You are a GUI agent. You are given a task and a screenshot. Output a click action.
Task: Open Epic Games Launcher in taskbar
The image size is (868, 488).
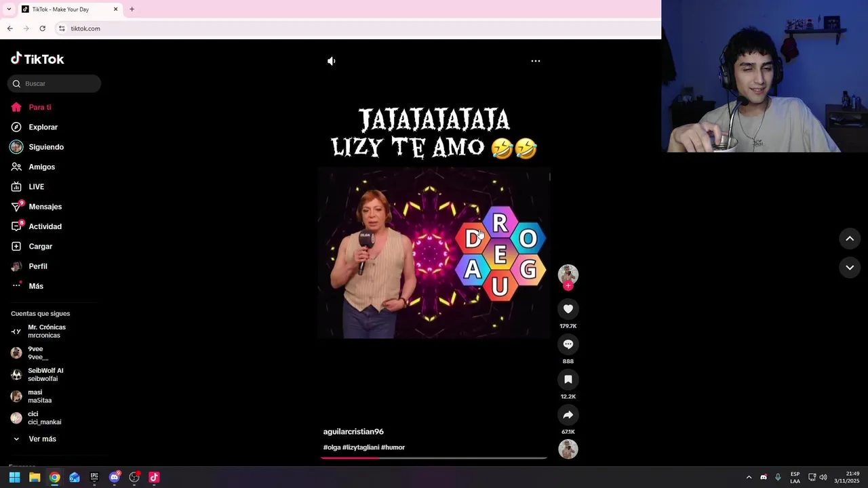[x=94, y=477]
